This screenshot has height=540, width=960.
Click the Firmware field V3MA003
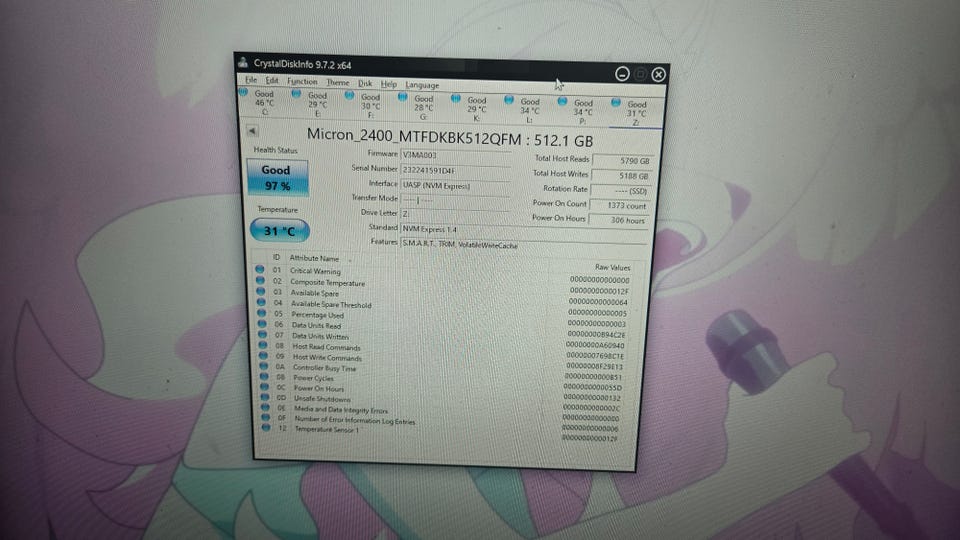(455, 156)
